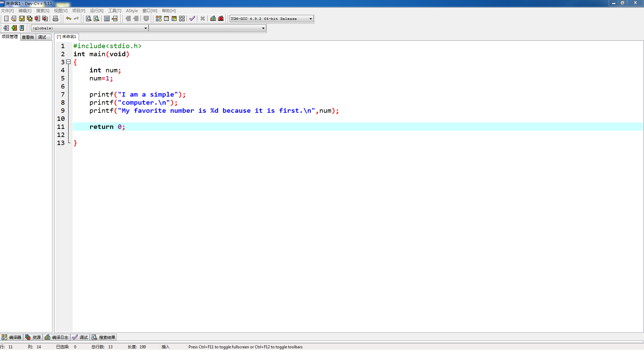Open the 运行[R] menu
644x350 pixels.
(96, 11)
